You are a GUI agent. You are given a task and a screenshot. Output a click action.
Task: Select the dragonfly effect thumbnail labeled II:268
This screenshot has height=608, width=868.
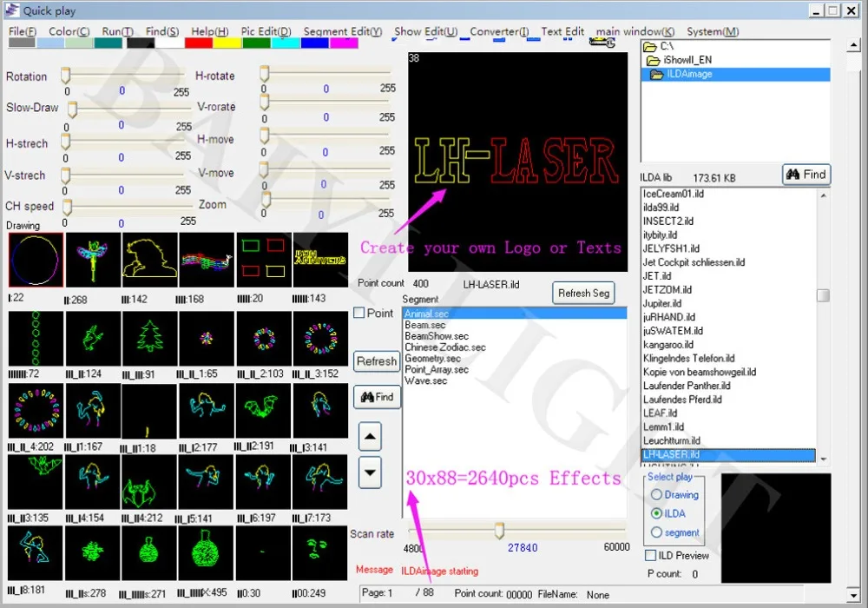click(x=92, y=258)
